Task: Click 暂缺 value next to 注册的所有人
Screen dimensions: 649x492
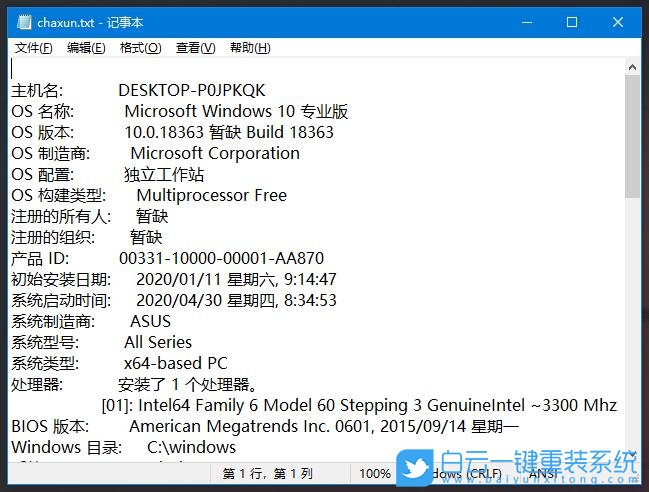Action: click(x=152, y=216)
